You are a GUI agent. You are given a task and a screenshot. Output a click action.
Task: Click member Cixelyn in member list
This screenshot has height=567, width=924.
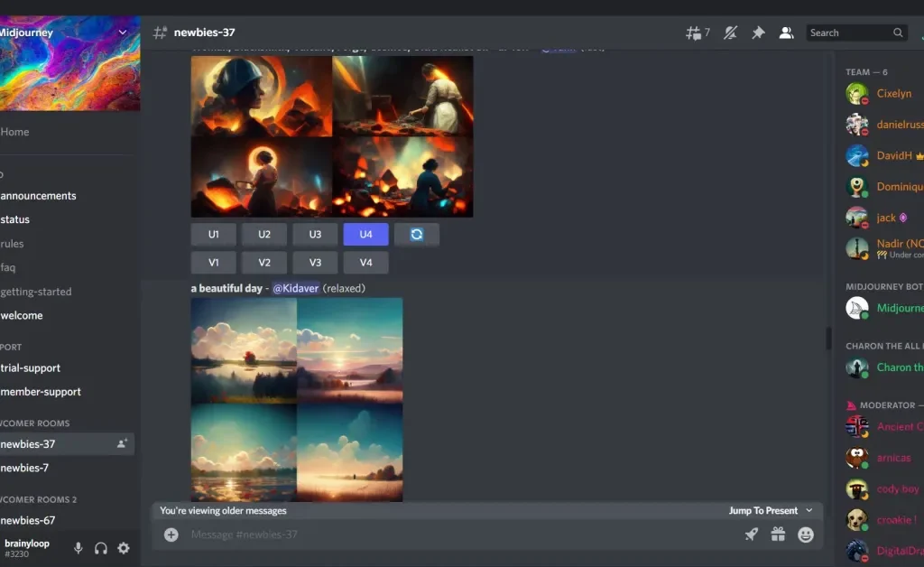pos(893,94)
